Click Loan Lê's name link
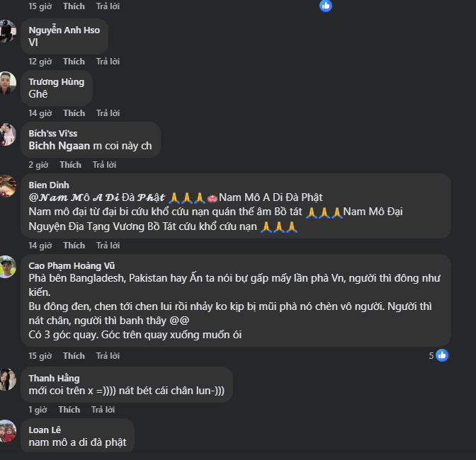 [x=45, y=430]
